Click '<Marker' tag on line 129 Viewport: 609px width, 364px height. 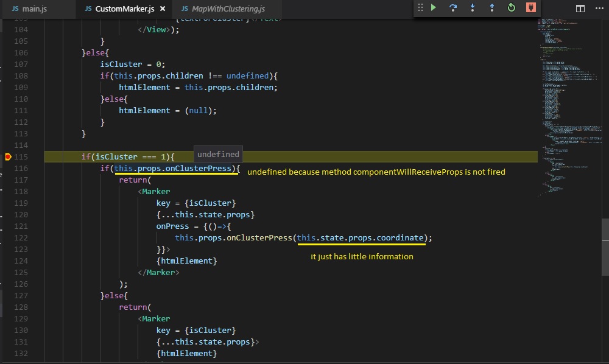point(154,318)
